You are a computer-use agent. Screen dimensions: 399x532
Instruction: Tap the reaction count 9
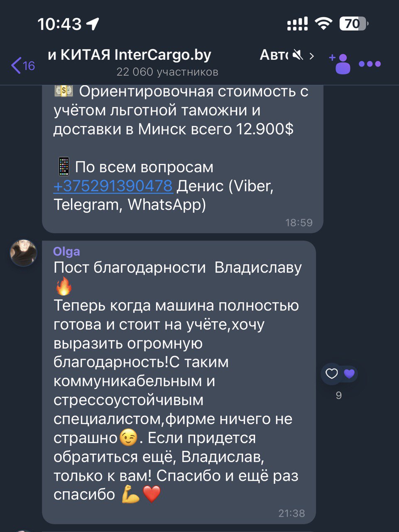click(x=339, y=395)
